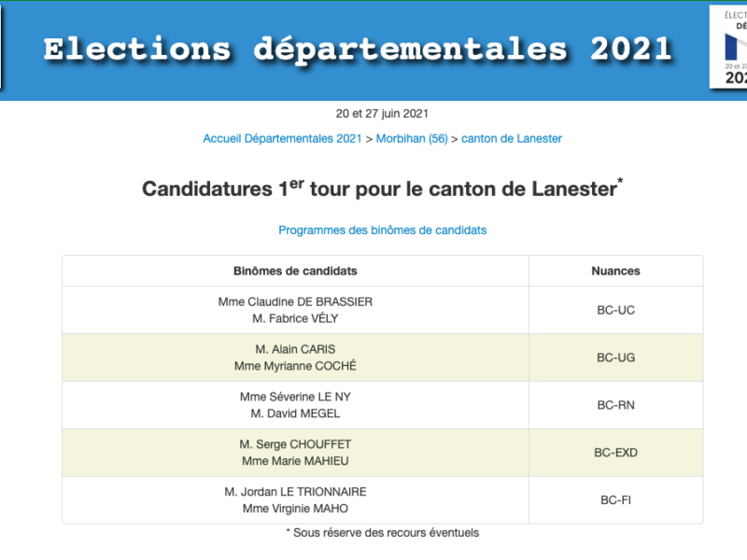Viewport: 747px width, 560px height.
Task: Click the Sous réserve des recours éventuels footnote
Action: (382, 533)
